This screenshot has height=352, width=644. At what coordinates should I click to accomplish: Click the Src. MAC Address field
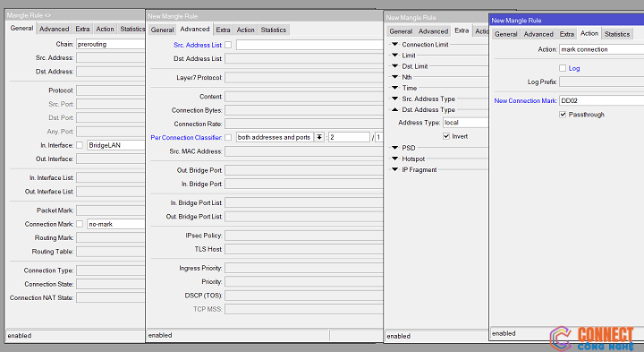pyautogui.click(x=303, y=151)
